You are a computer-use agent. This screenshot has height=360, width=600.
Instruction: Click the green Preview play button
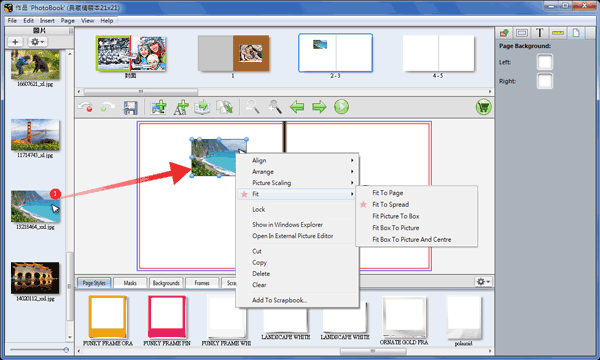[x=341, y=107]
